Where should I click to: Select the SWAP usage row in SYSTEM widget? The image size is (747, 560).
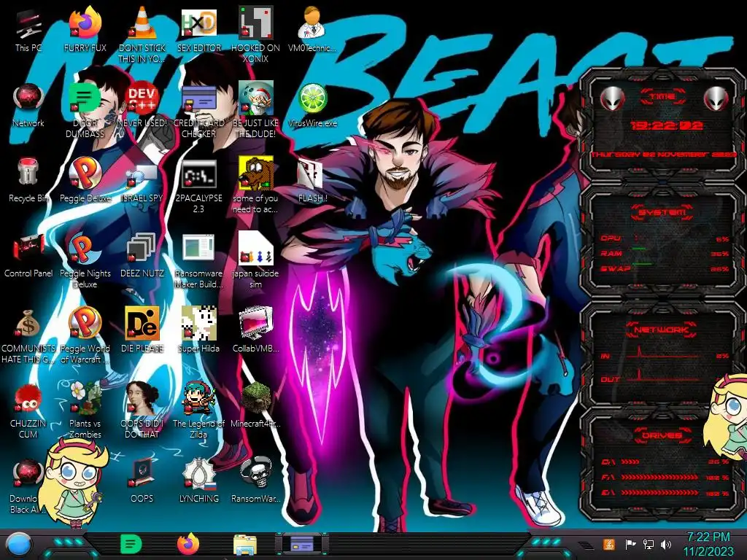[x=665, y=269]
